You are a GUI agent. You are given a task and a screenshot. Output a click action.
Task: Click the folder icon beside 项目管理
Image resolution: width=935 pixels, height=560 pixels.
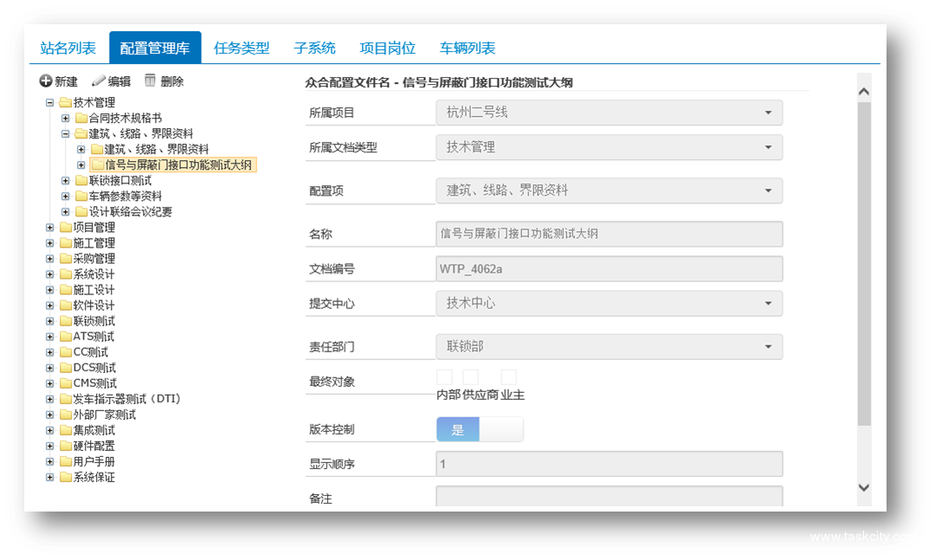66,228
